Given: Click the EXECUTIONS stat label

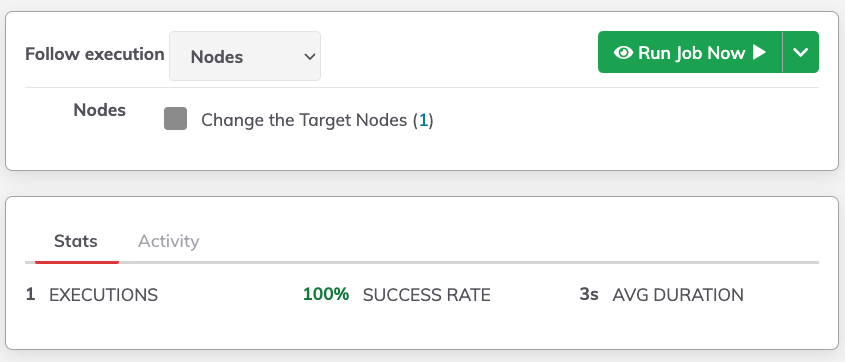Looking at the screenshot, I should (103, 295).
